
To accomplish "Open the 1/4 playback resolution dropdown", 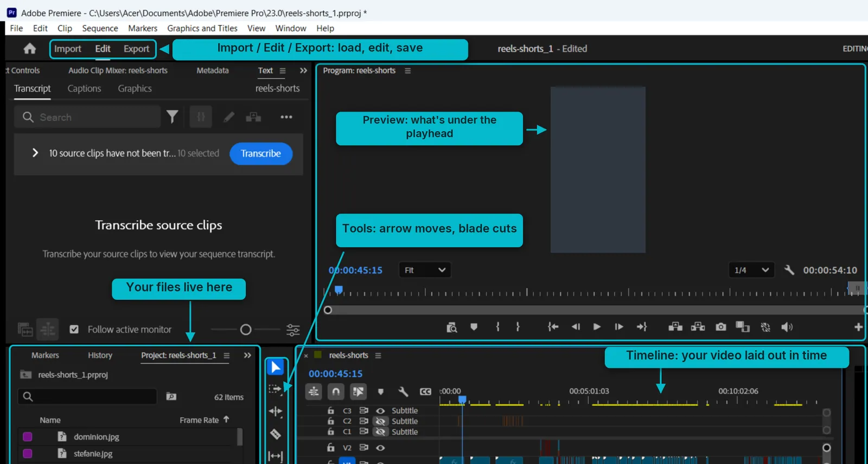I will pos(751,270).
